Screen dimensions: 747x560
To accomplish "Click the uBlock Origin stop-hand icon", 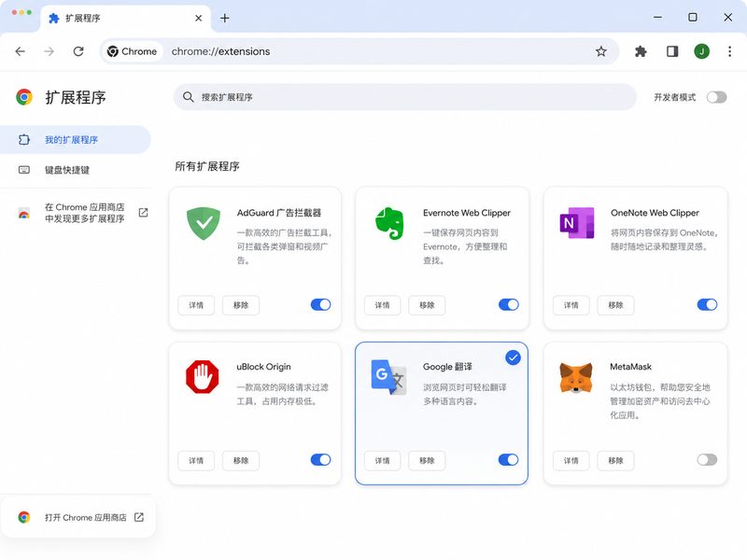I will click(203, 377).
